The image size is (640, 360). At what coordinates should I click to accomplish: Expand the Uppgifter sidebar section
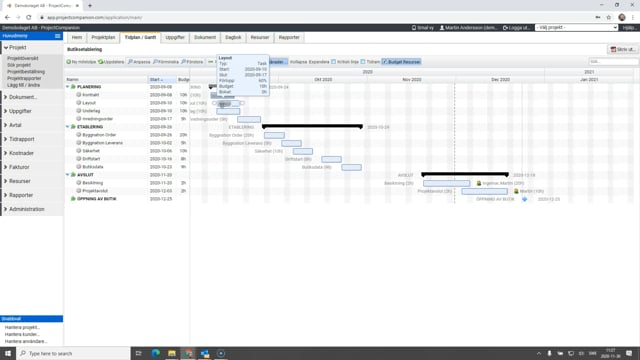point(32,111)
